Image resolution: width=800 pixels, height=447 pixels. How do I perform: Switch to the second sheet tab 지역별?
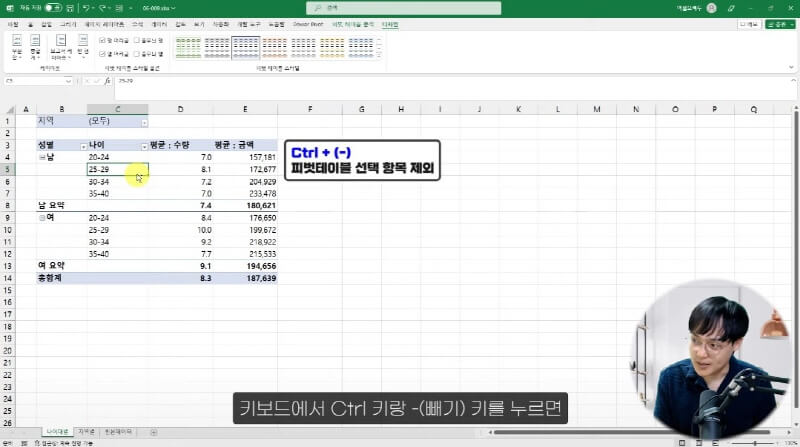click(x=86, y=432)
